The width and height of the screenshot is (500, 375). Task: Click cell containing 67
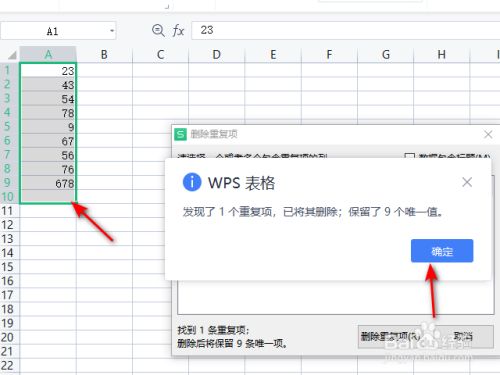click(x=48, y=141)
